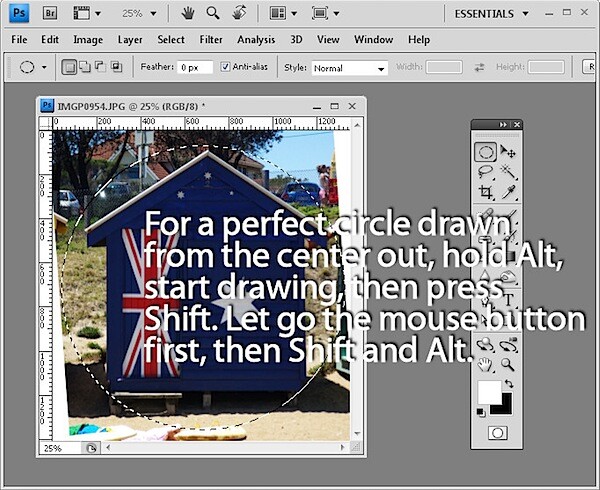
Task: Open the Filter menu
Action: click(x=211, y=40)
